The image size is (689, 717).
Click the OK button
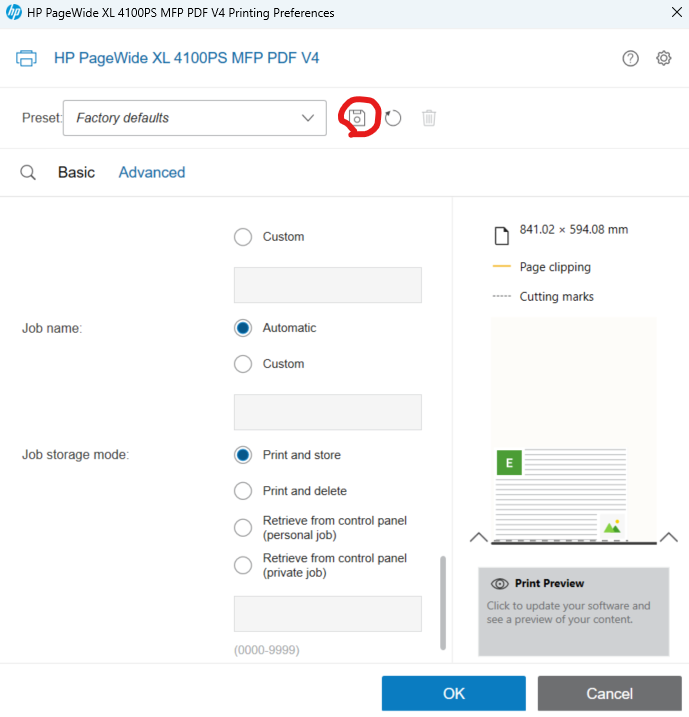pos(454,693)
